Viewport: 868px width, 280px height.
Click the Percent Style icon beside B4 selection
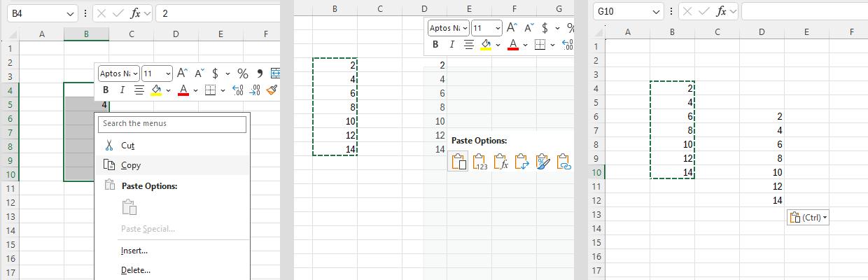(242, 73)
